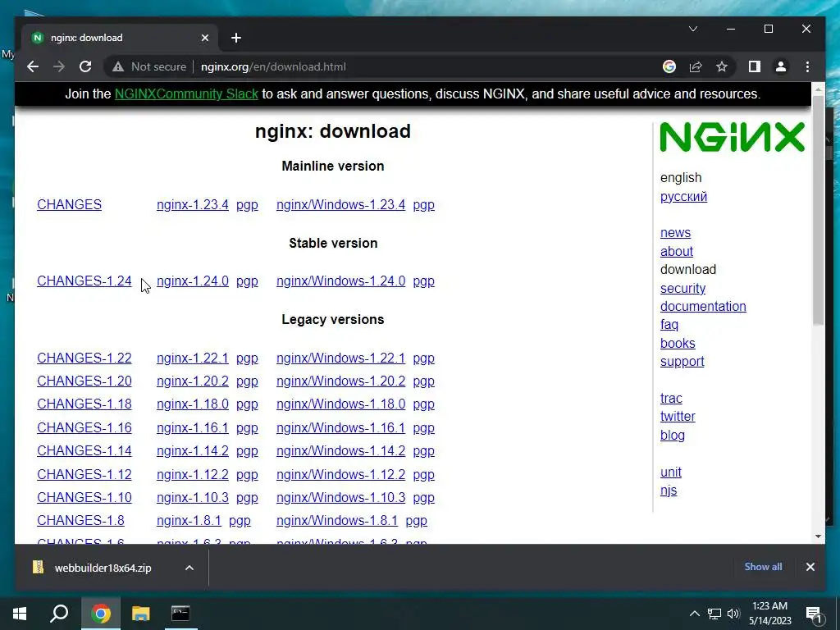
Task: Open Command Prompt from taskbar
Action: tap(180, 614)
